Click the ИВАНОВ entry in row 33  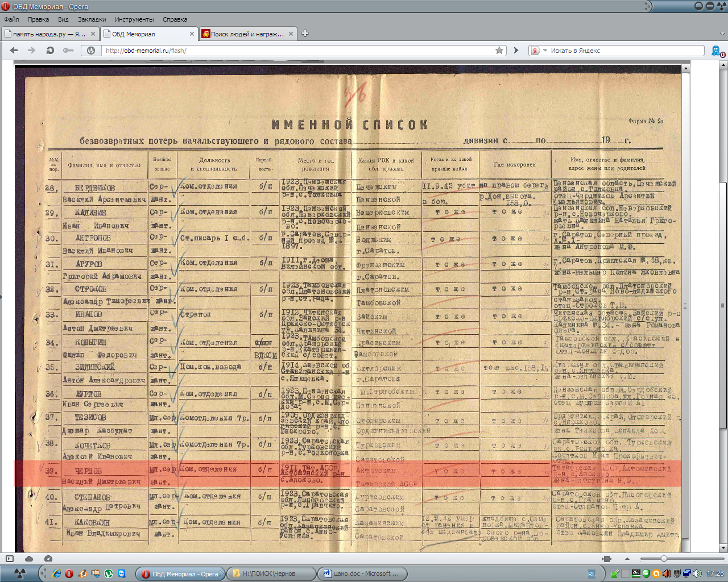coord(89,314)
